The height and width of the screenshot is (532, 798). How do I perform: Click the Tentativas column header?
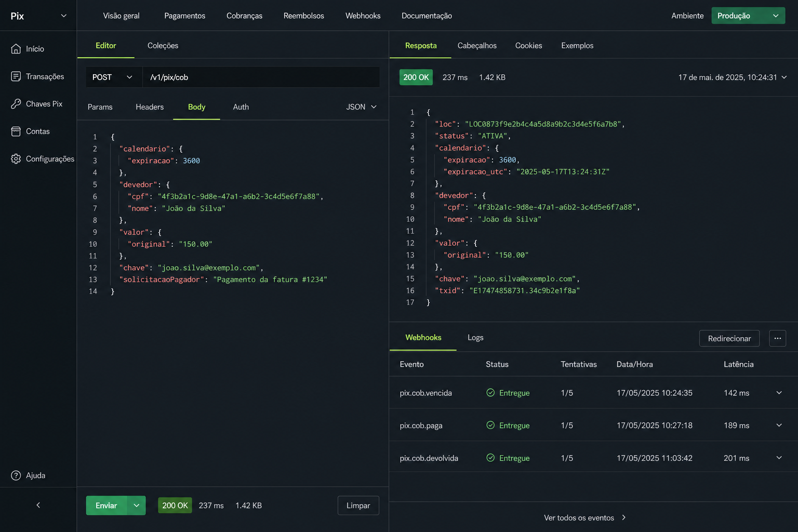579,364
